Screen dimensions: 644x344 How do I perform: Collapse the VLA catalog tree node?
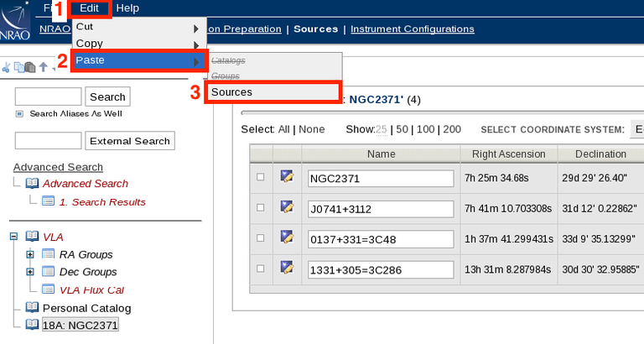pos(13,237)
